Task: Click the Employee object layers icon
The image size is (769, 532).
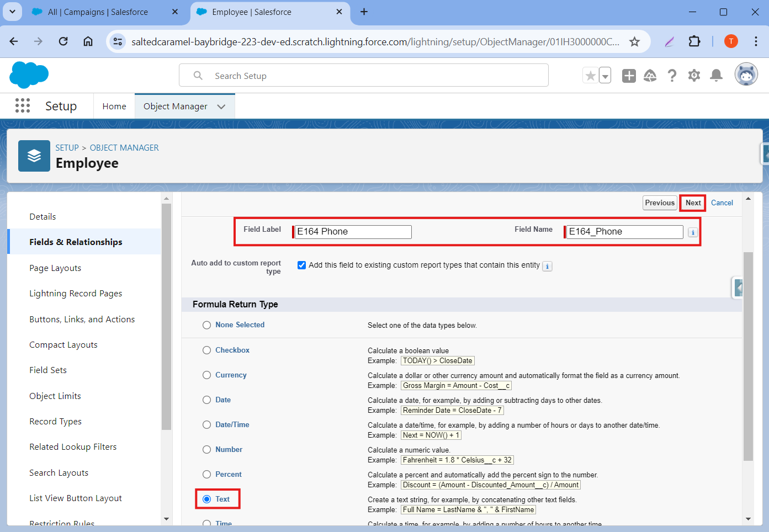Action: (34, 156)
